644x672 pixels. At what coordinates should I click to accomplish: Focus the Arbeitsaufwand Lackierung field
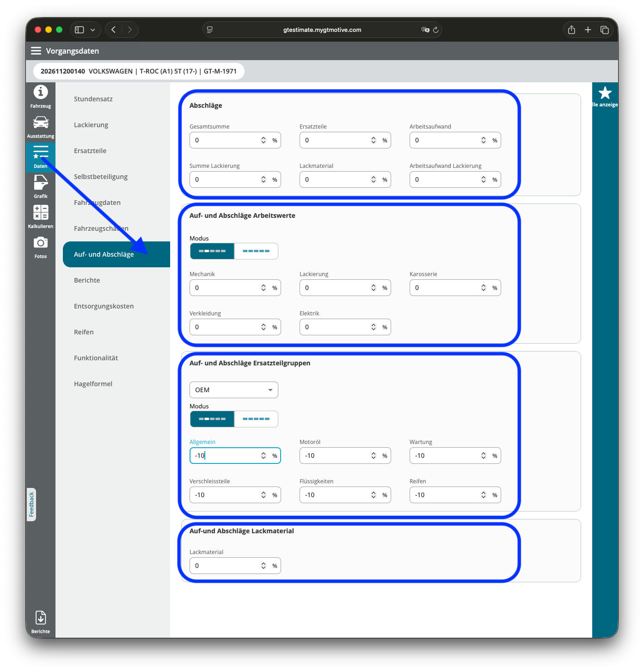point(455,179)
